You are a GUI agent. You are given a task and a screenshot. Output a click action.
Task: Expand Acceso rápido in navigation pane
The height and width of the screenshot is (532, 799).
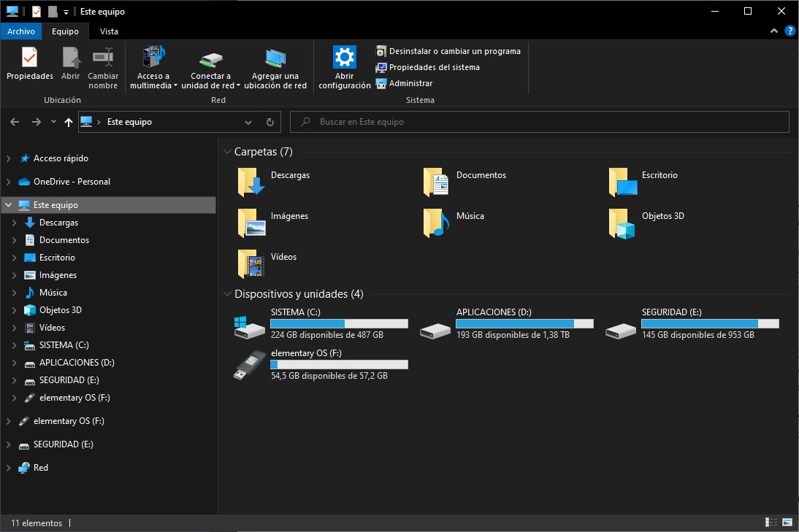click(x=8, y=158)
